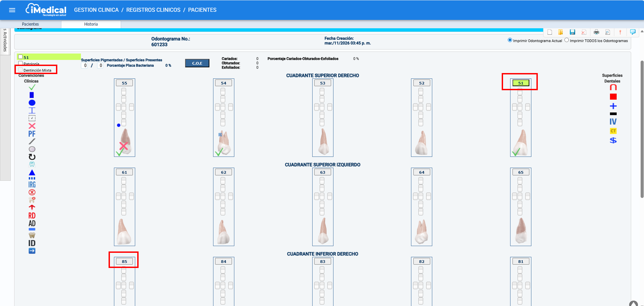Viewport: 644px width, 306px height.
Task: Open the yellow folder icon
Action: (560, 32)
